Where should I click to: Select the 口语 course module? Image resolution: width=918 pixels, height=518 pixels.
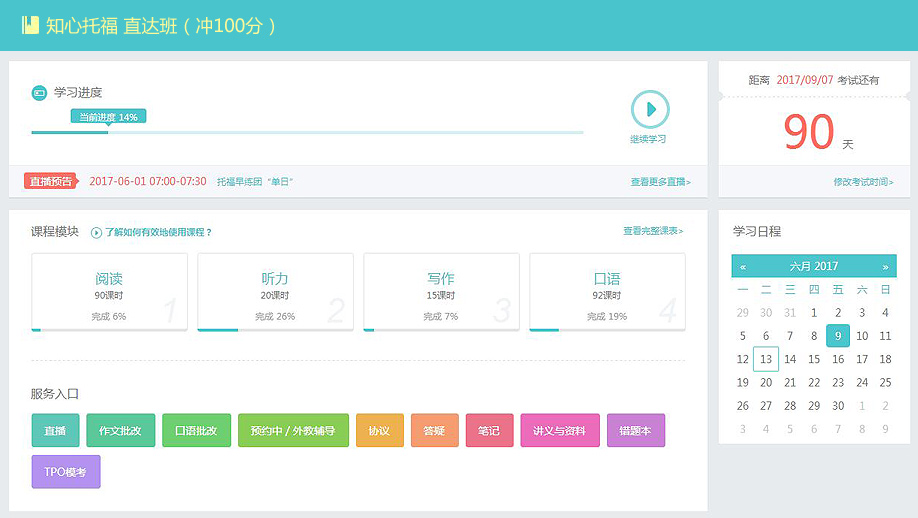click(x=607, y=291)
